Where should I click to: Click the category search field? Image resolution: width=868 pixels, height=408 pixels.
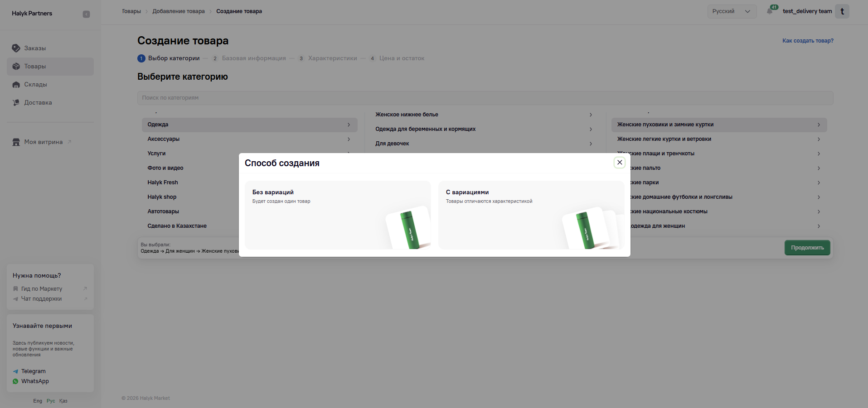coord(485,98)
